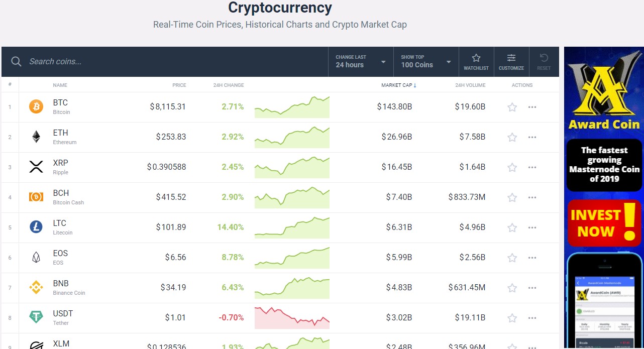Expand the Change Last 24 hours dropdown
Screen dimensions: 644x349
tap(361, 62)
